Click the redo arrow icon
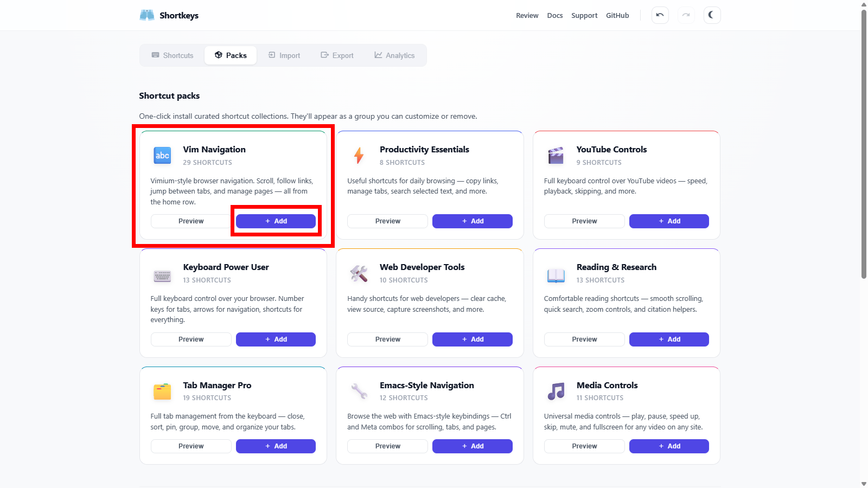The height and width of the screenshot is (488, 868). click(686, 15)
